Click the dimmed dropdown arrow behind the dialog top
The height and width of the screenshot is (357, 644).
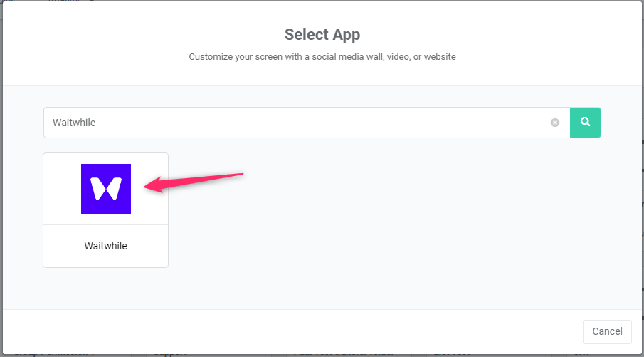tap(91, 1)
